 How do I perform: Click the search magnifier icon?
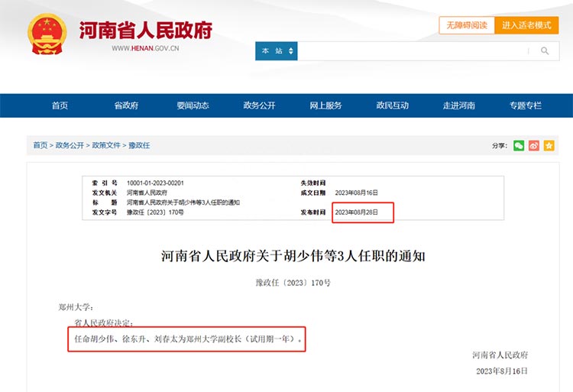click(545, 51)
